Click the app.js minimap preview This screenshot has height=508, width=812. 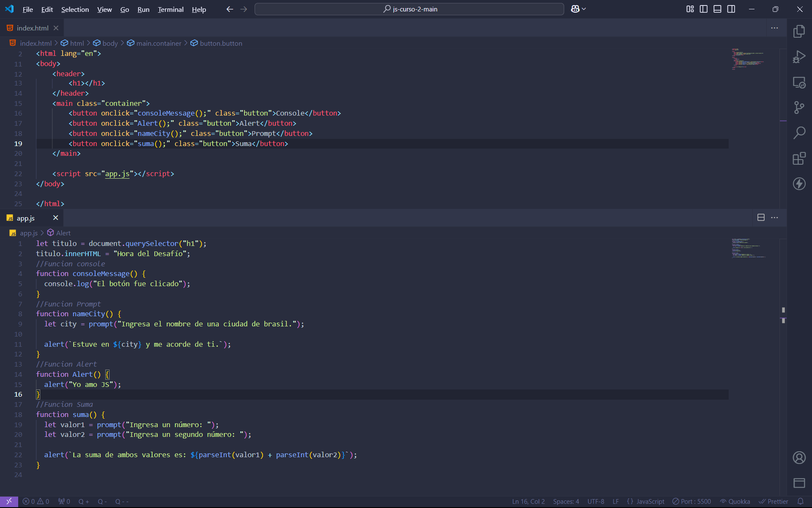tap(748, 248)
